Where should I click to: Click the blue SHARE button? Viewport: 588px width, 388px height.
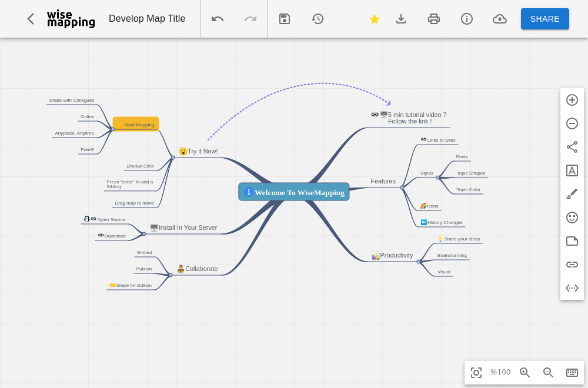[545, 19]
